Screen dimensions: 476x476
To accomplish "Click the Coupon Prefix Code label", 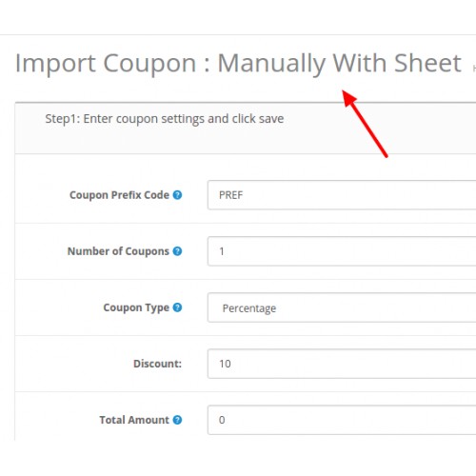I will tap(119, 195).
